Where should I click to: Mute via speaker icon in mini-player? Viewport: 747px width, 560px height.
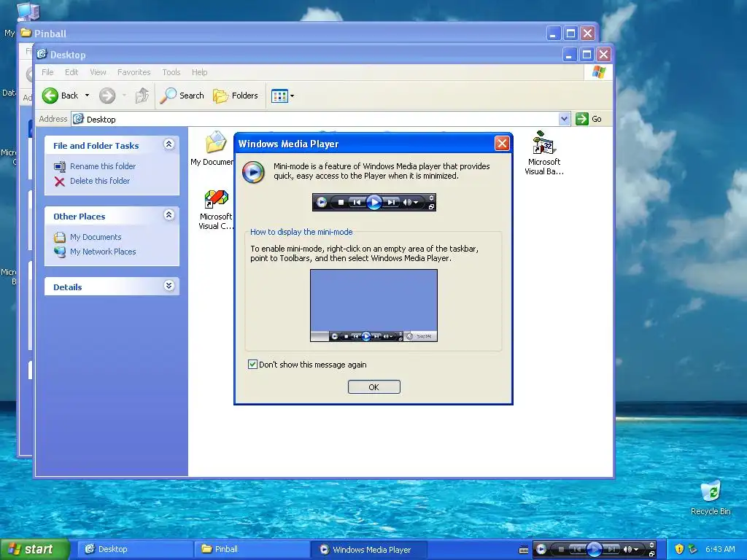pyautogui.click(x=627, y=550)
